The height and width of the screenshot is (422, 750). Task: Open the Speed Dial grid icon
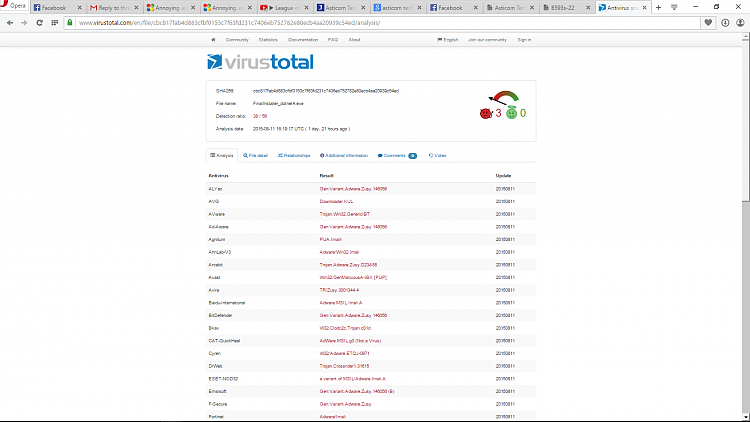55,22
